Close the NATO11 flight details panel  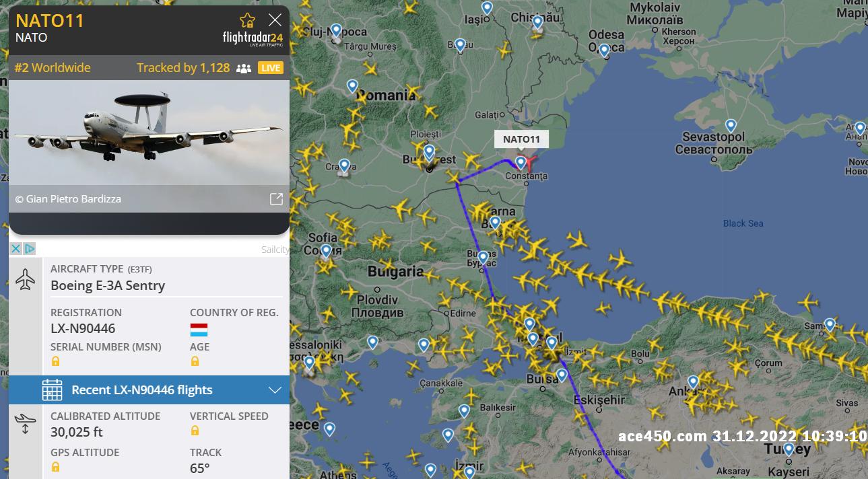click(x=275, y=20)
